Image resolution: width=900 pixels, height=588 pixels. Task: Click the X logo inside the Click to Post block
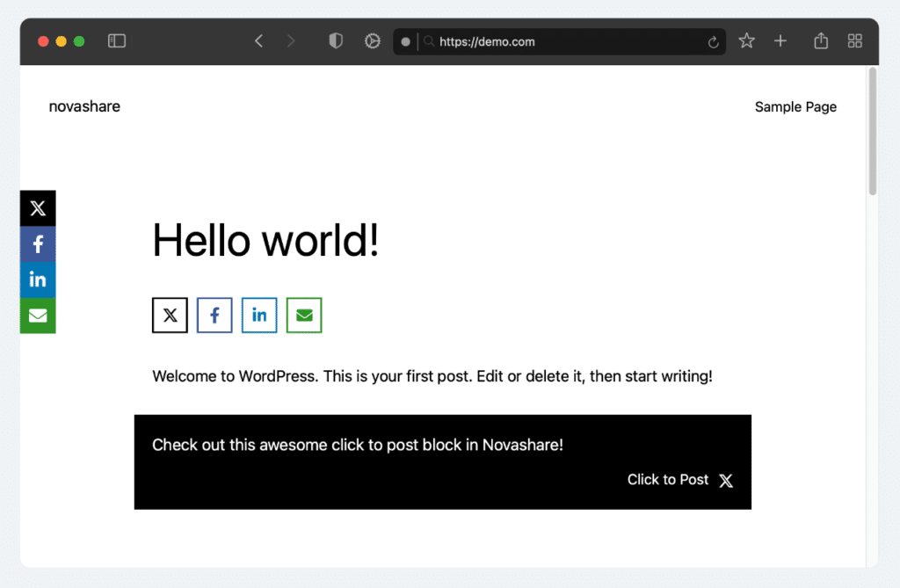click(726, 480)
